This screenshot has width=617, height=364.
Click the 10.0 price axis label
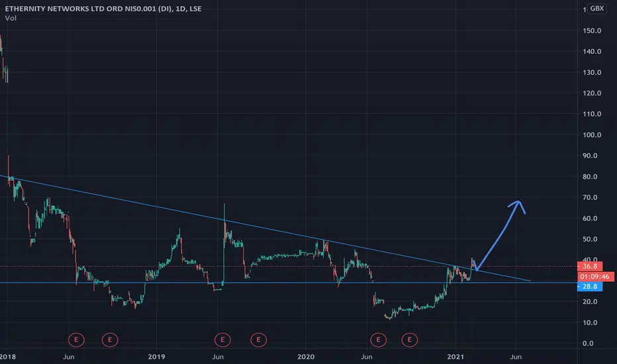[590, 323]
